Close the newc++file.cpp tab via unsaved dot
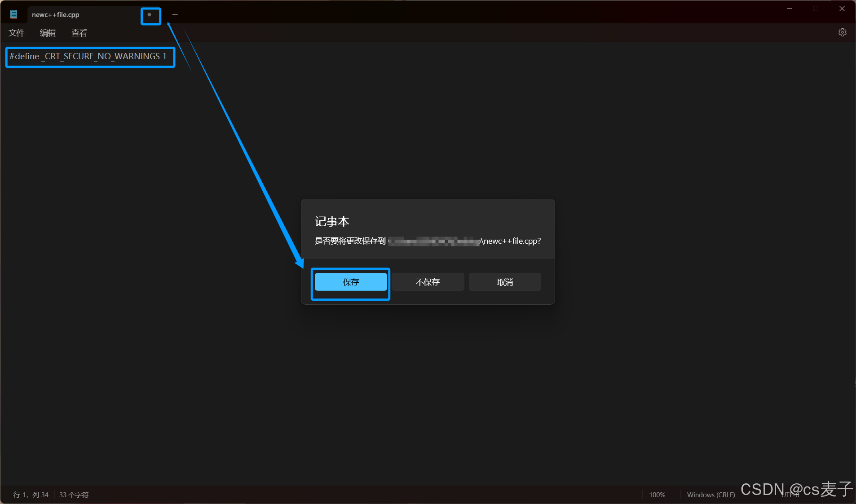Viewport: 856px width, 504px height. tap(150, 15)
